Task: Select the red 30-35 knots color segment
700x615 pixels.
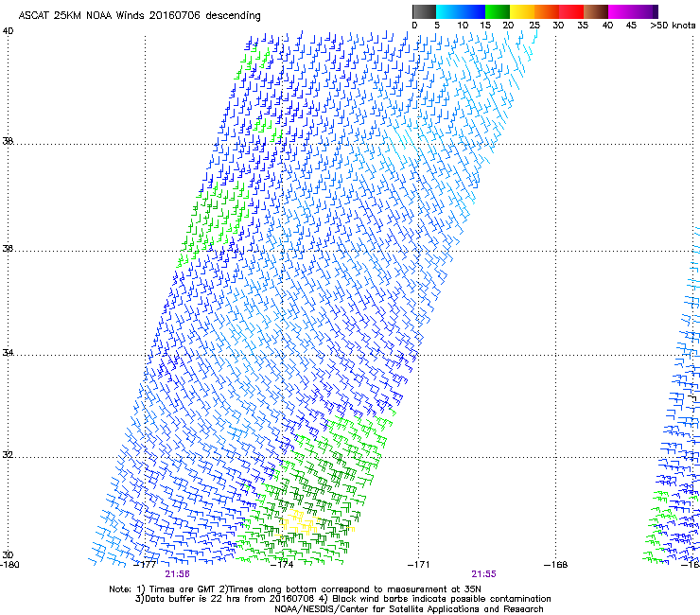Action: [x=571, y=11]
